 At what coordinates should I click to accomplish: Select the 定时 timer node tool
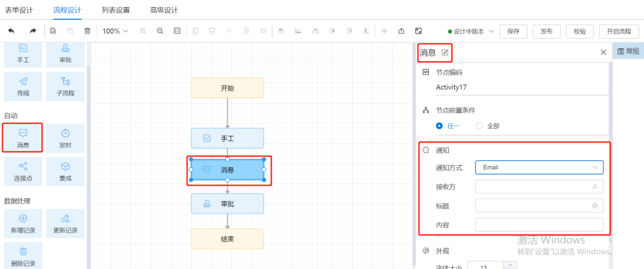65,137
